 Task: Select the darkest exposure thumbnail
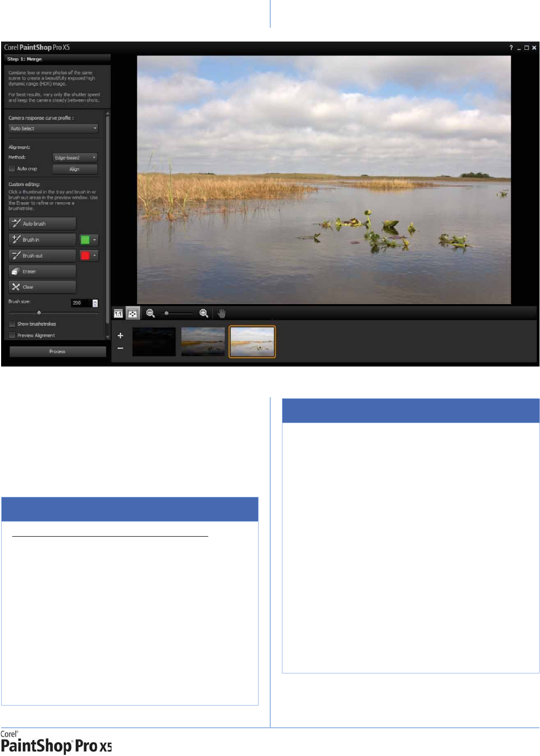tap(154, 342)
